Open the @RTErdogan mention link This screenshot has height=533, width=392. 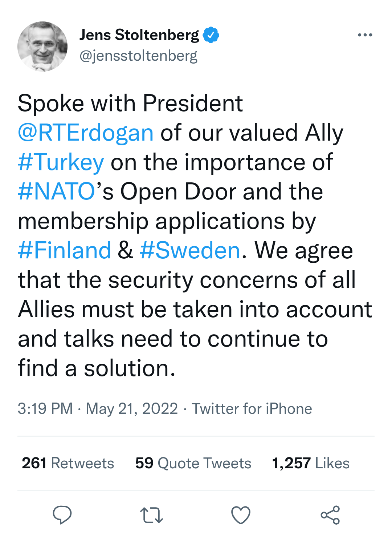pos(86,133)
